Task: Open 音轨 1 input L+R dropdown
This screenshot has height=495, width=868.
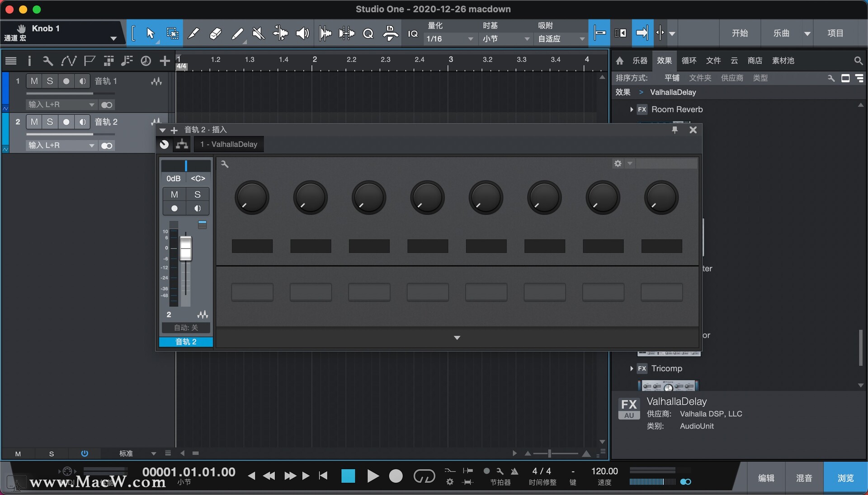Action: 61,104
